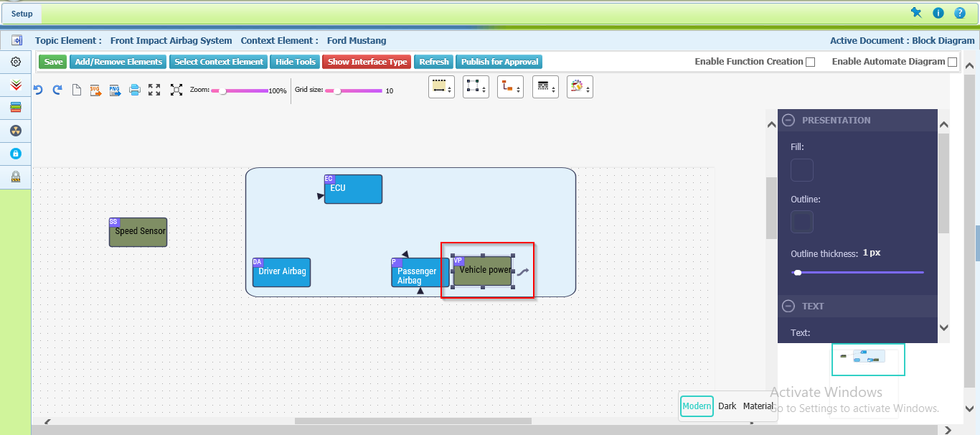
Task: Open the Setup tab
Action: [22, 14]
